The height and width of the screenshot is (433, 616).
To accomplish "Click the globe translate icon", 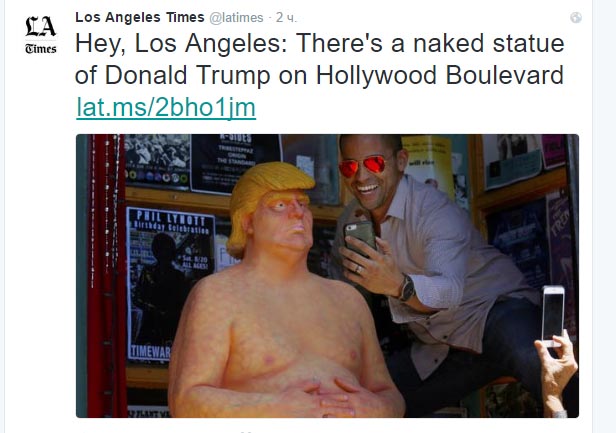I will 576,18.
